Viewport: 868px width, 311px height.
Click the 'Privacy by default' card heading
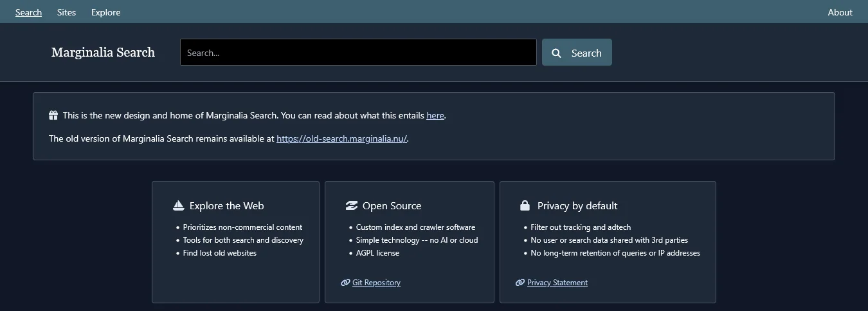point(577,206)
